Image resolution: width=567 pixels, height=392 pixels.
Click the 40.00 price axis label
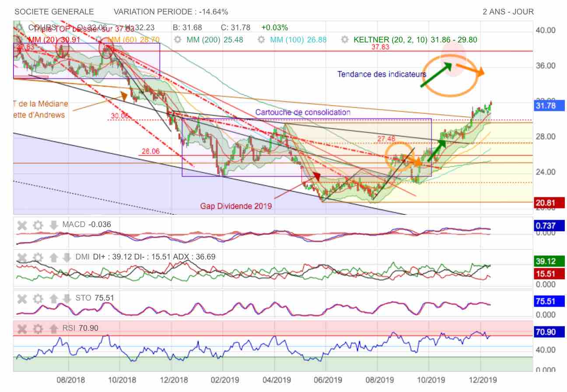(546, 31)
